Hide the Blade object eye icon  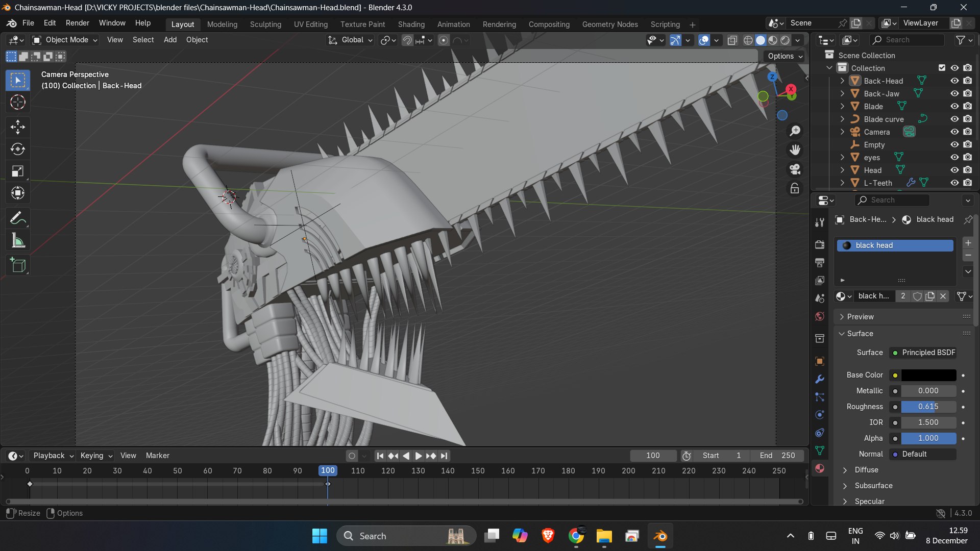pos(954,106)
